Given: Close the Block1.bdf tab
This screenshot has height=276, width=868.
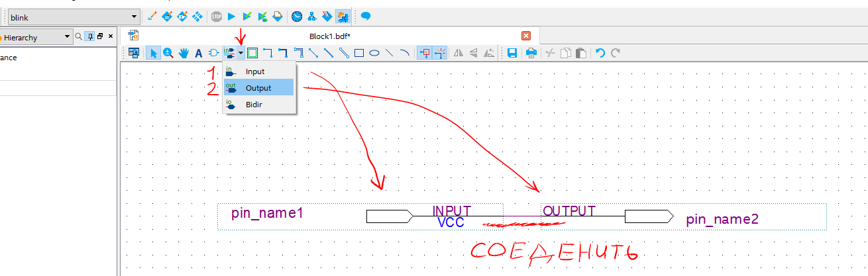Looking at the screenshot, I should 526,36.
